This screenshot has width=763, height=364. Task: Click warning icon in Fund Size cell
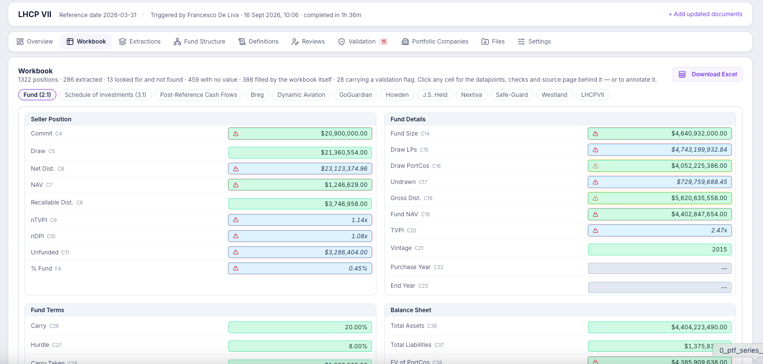(595, 133)
